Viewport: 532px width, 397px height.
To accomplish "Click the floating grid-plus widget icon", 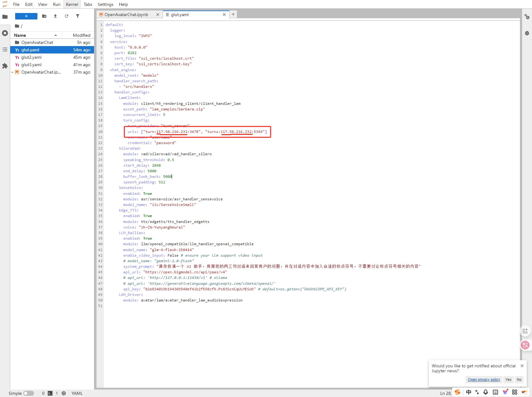I will click(x=525, y=331).
